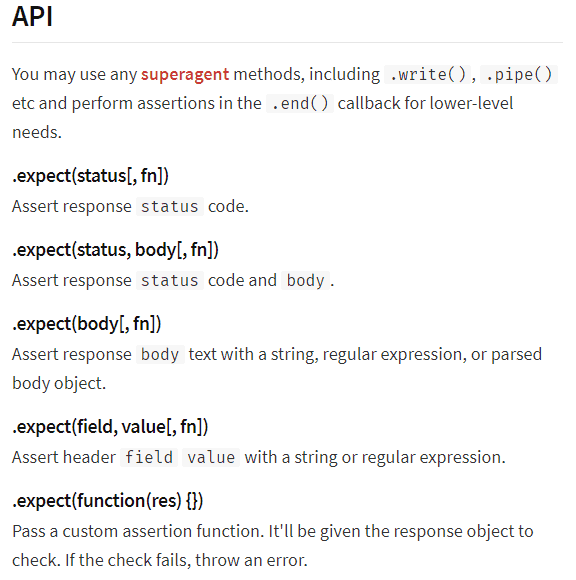
Task: Click the .pipe() inline code
Action: [x=519, y=74]
